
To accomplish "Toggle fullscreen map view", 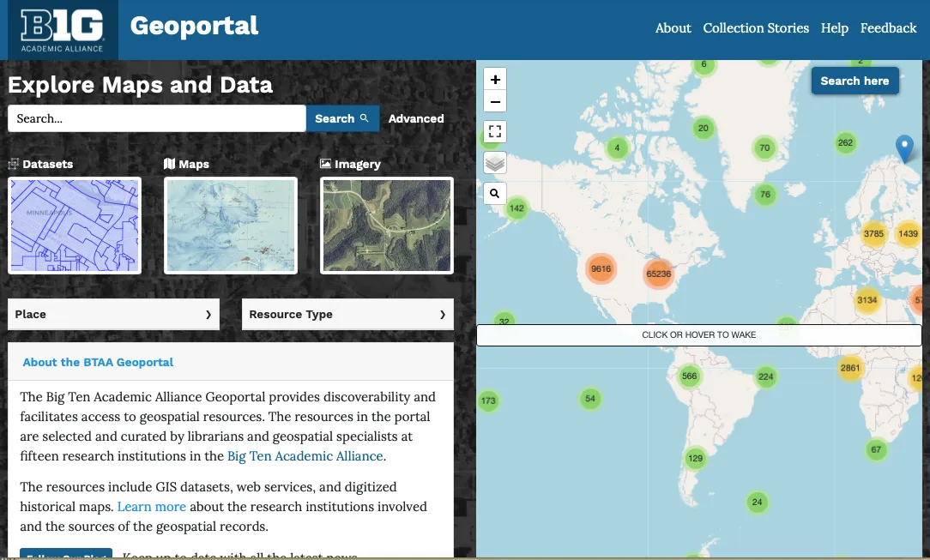I will [495, 132].
